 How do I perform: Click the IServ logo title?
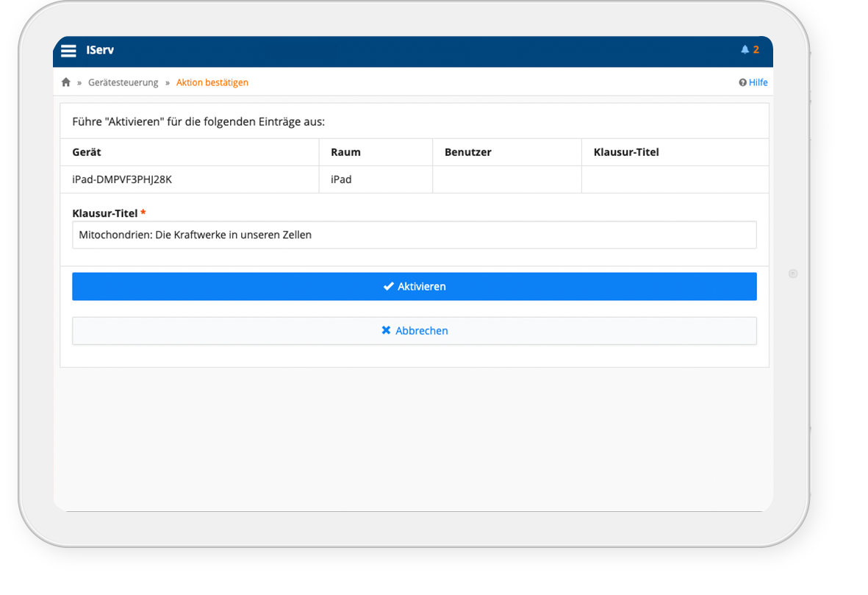pyautogui.click(x=100, y=50)
